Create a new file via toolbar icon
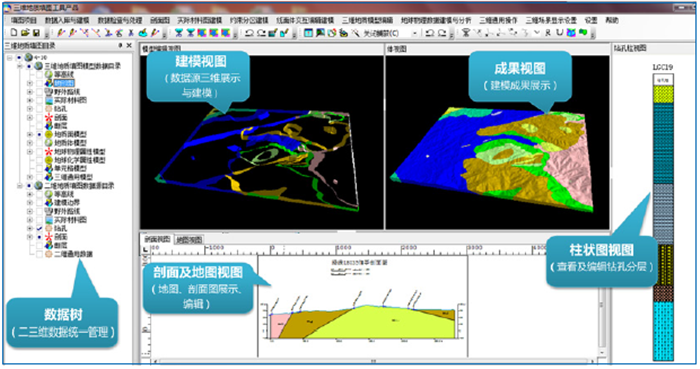 (x=14, y=33)
